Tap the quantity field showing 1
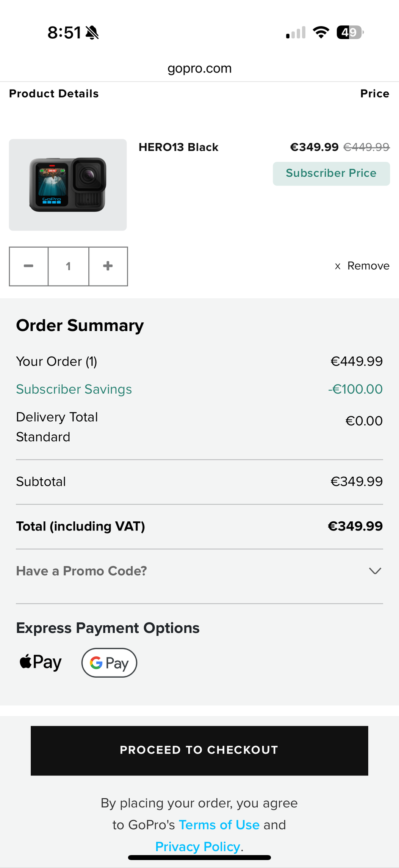This screenshot has width=399, height=868. click(x=69, y=266)
